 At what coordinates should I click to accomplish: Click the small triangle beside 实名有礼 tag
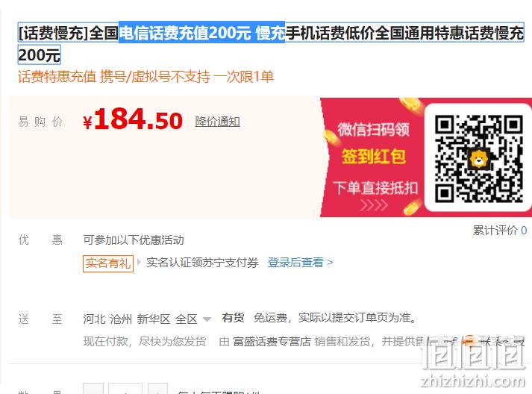pyautogui.click(x=139, y=263)
